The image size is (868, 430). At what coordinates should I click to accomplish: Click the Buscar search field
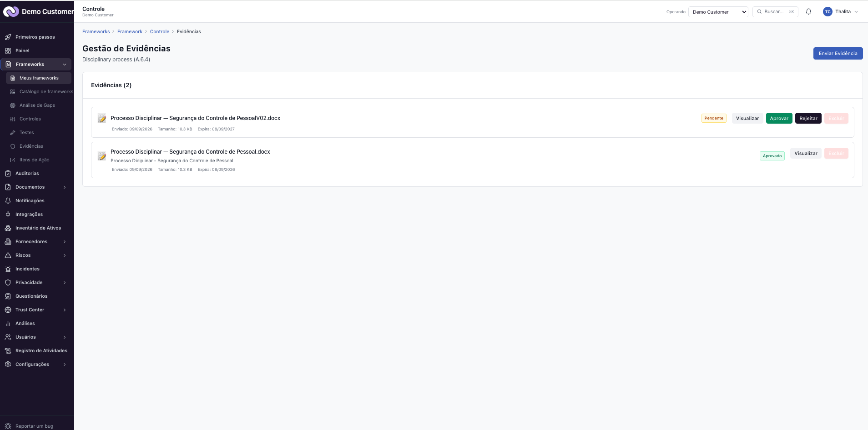click(x=775, y=12)
